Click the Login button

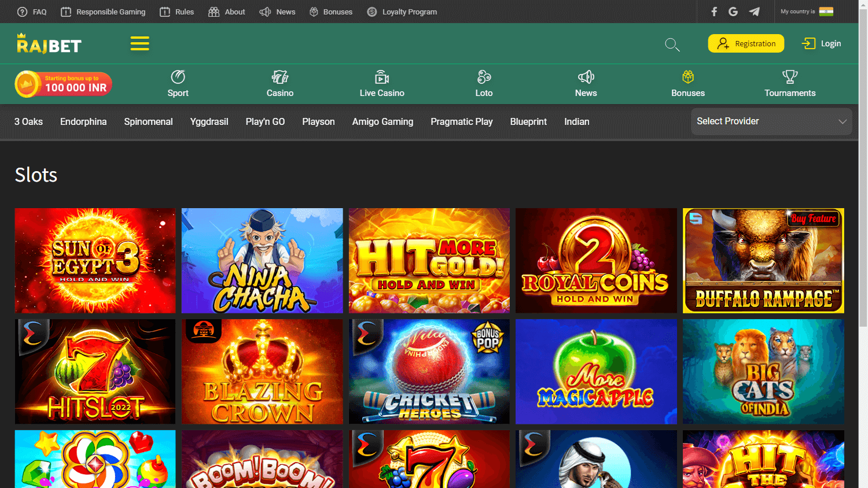click(x=821, y=43)
